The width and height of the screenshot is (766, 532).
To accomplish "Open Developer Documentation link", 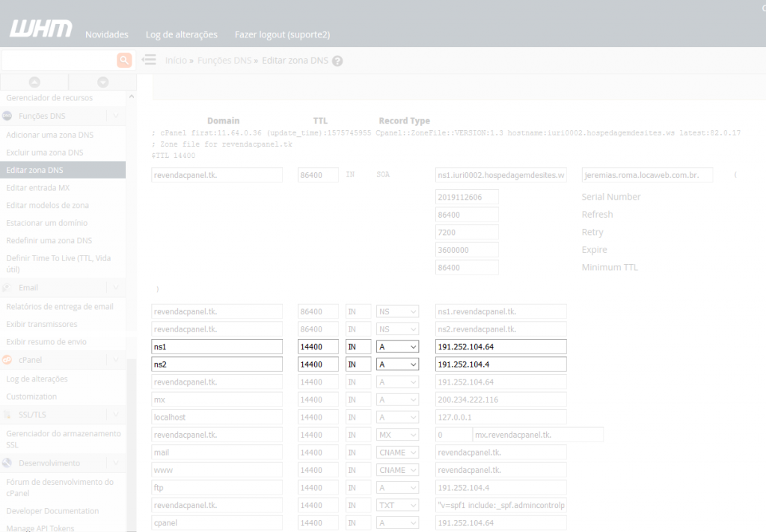I will coord(52,511).
